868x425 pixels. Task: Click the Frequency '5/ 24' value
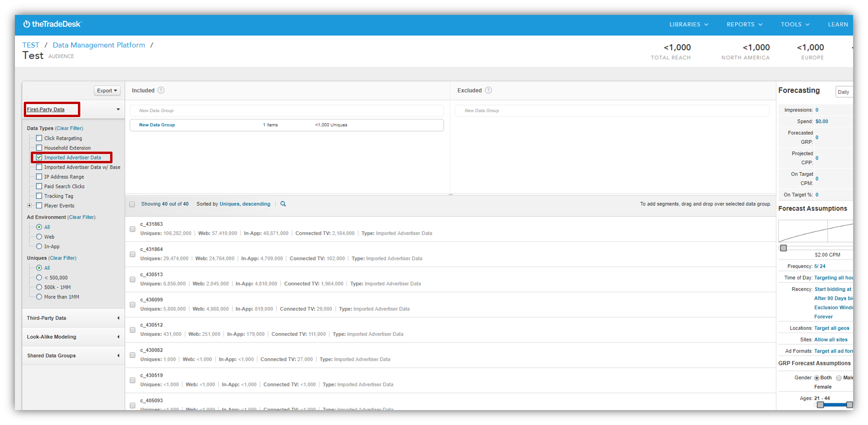(820, 266)
